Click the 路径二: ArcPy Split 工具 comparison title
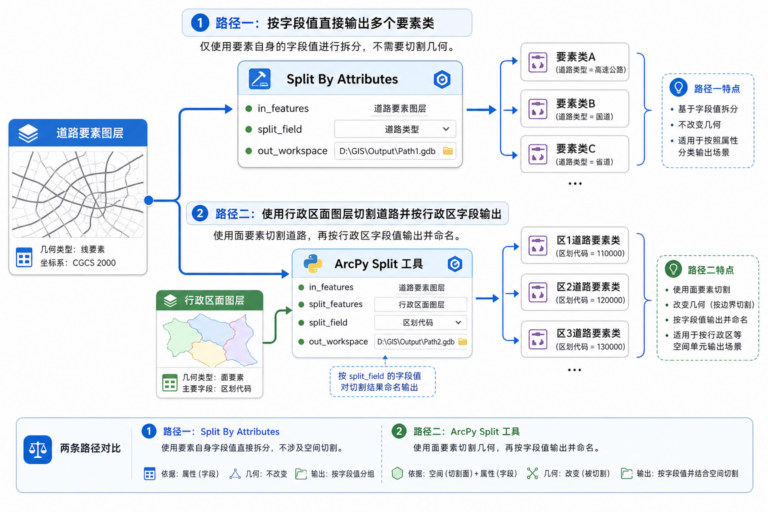The height and width of the screenshot is (512, 768). tap(466, 432)
